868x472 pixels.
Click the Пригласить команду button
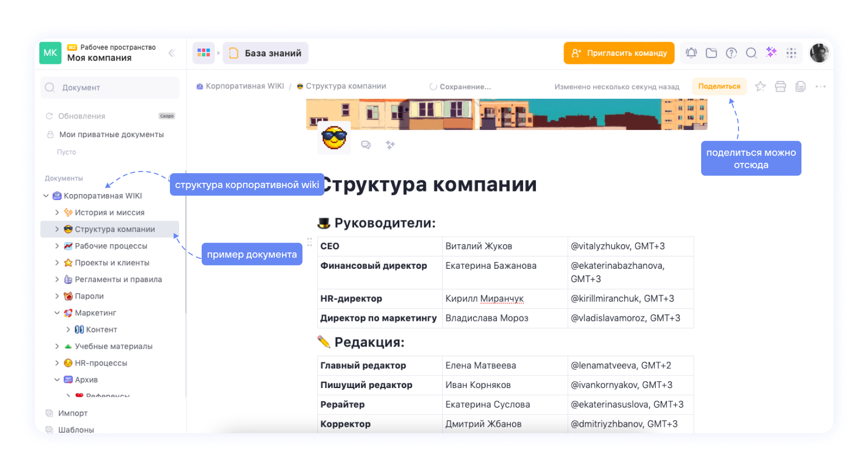(619, 53)
